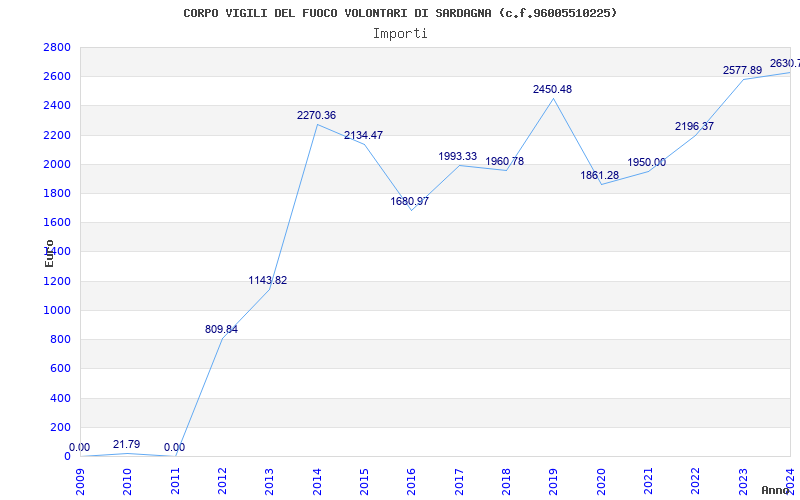The height and width of the screenshot is (500, 800).
Task: Select data label 1143.82
Action: (x=268, y=281)
